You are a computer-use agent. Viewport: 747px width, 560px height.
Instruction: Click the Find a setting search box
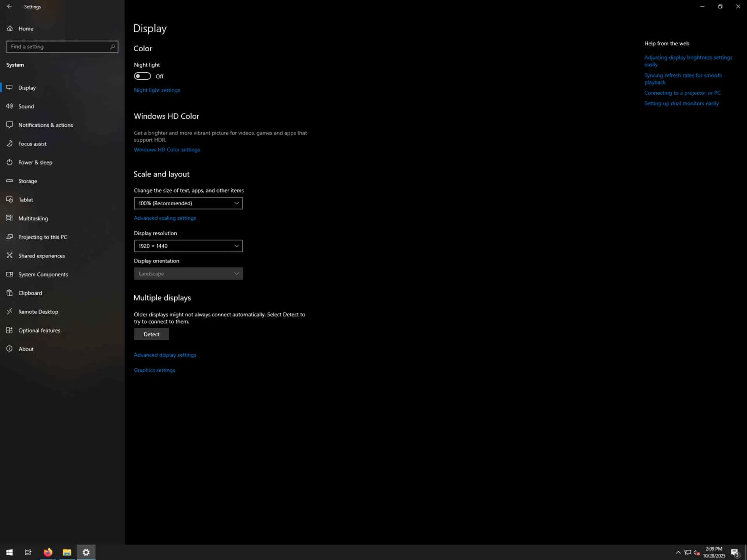click(58, 47)
